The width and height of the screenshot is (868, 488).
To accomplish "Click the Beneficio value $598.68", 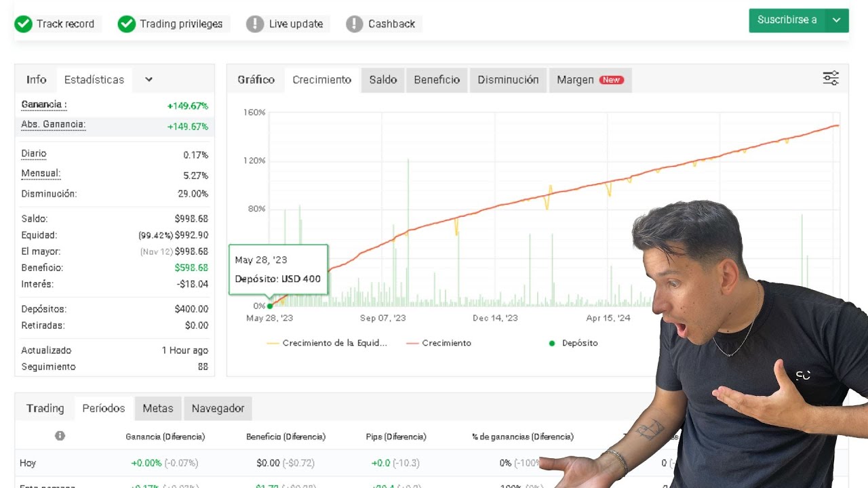I will click(191, 268).
